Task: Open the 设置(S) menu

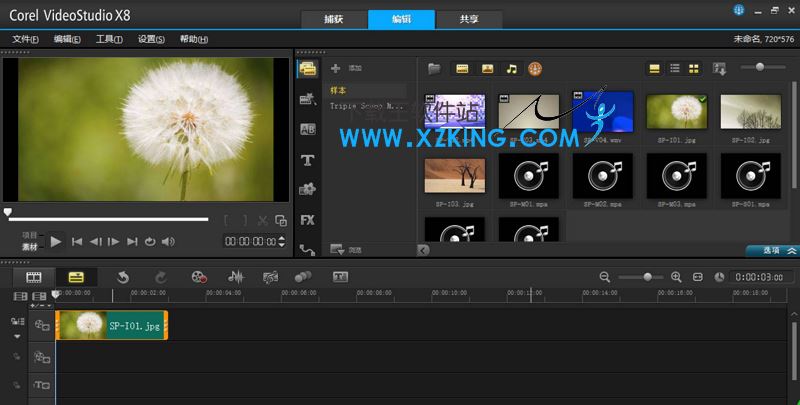Action: (151, 39)
